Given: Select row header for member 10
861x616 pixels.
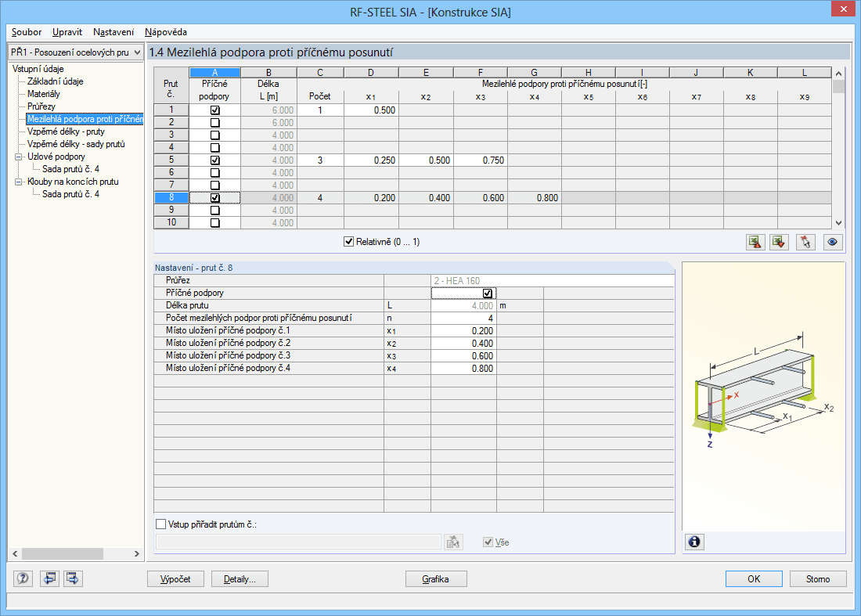Looking at the screenshot, I should pyautogui.click(x=171, y=223).
